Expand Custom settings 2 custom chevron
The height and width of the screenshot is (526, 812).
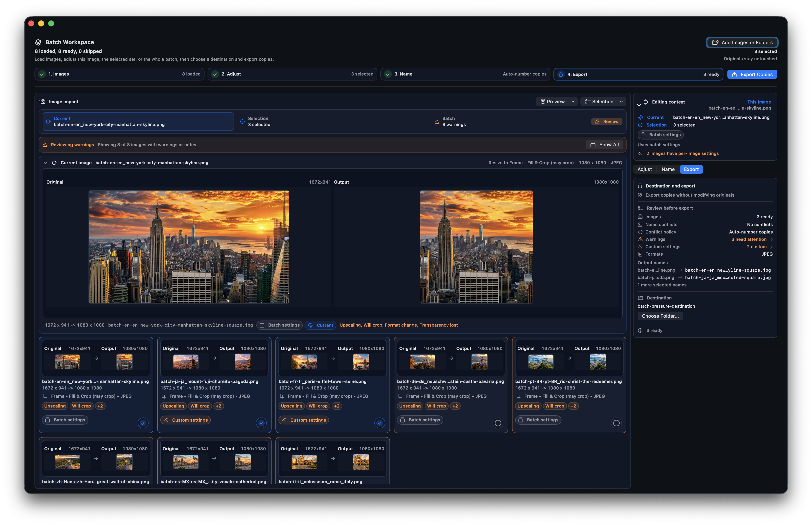pyautogui.click(x=771, y=247)
